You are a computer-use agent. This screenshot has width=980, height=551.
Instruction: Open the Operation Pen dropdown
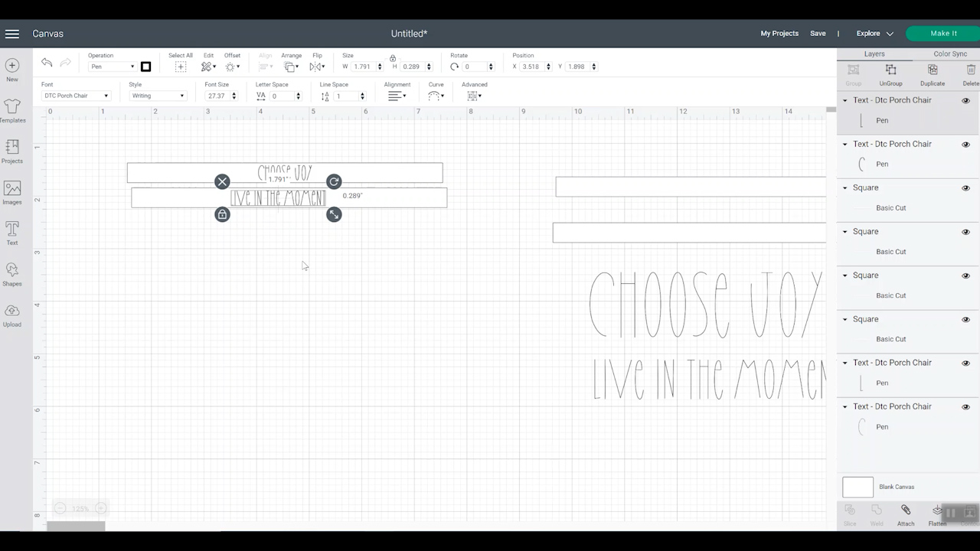[112, 67]
